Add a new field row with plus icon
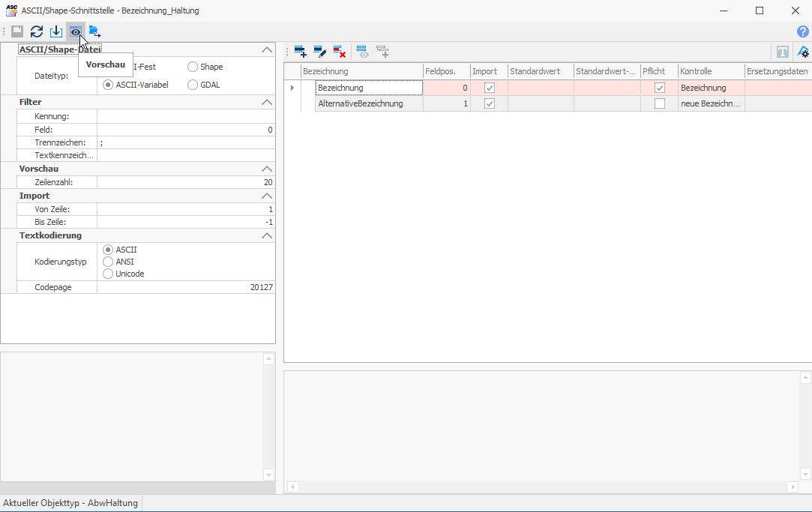This screenshot has width=812, height=512. click(x=300, y=52)
